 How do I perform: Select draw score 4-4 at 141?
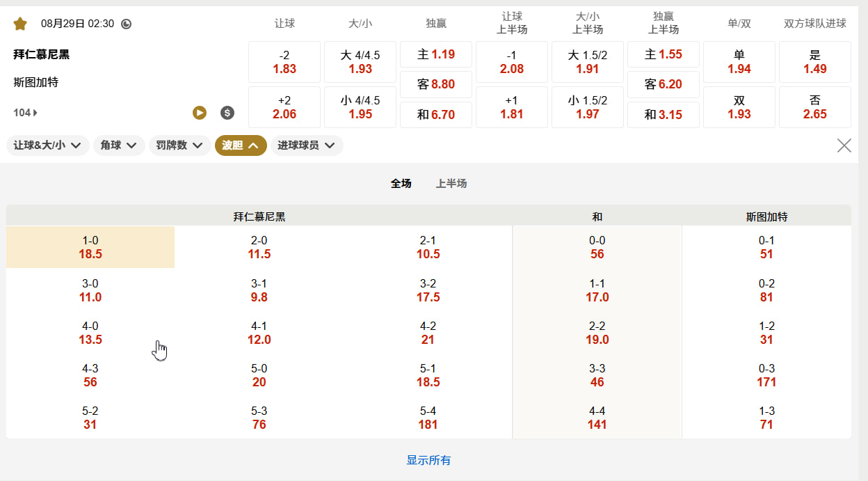click(x=597, y=418)
